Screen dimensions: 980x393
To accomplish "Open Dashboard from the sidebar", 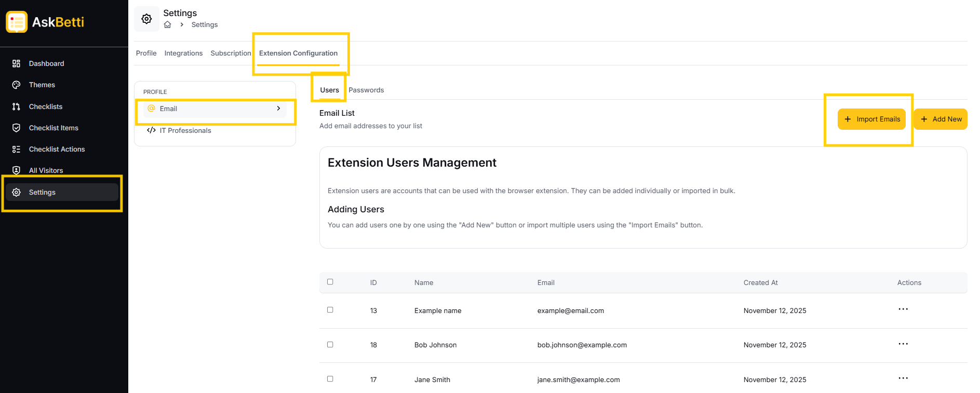I will (x=62, y=63).
